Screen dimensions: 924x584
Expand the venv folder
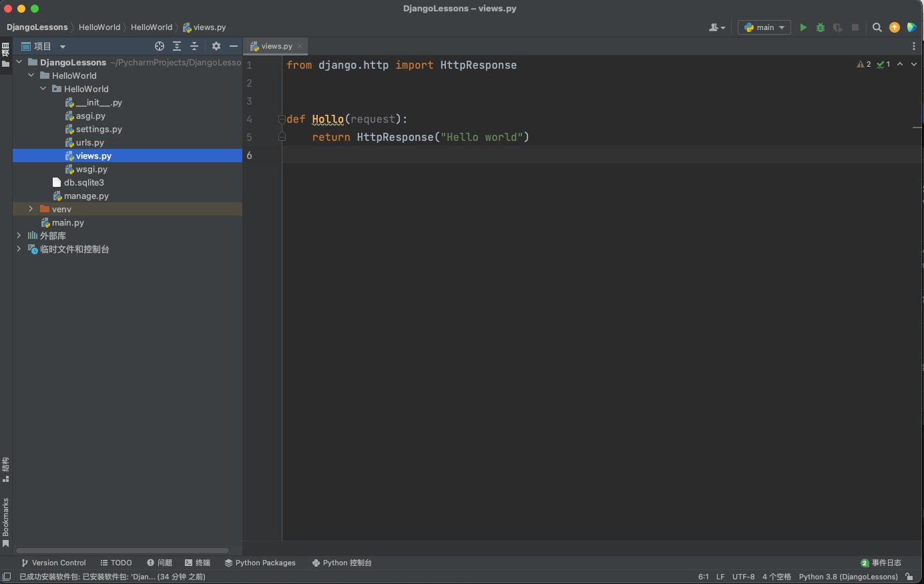tap(31, 209)
